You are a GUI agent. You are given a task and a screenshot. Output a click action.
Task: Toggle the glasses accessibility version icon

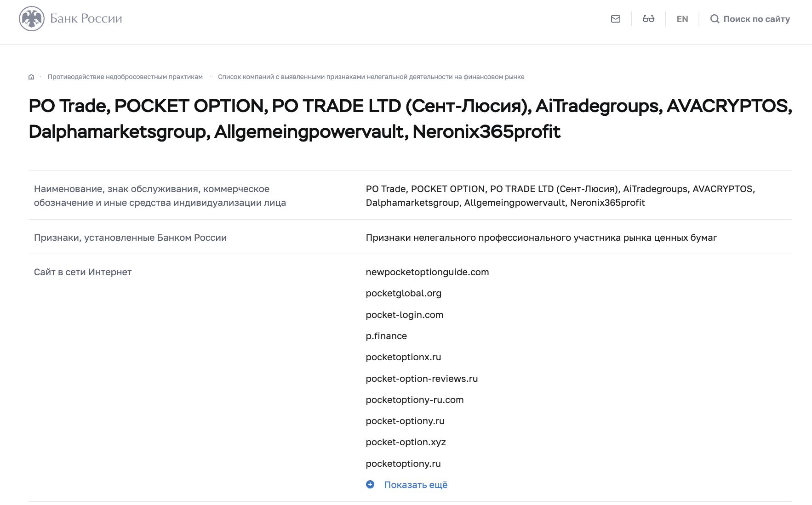648,19
